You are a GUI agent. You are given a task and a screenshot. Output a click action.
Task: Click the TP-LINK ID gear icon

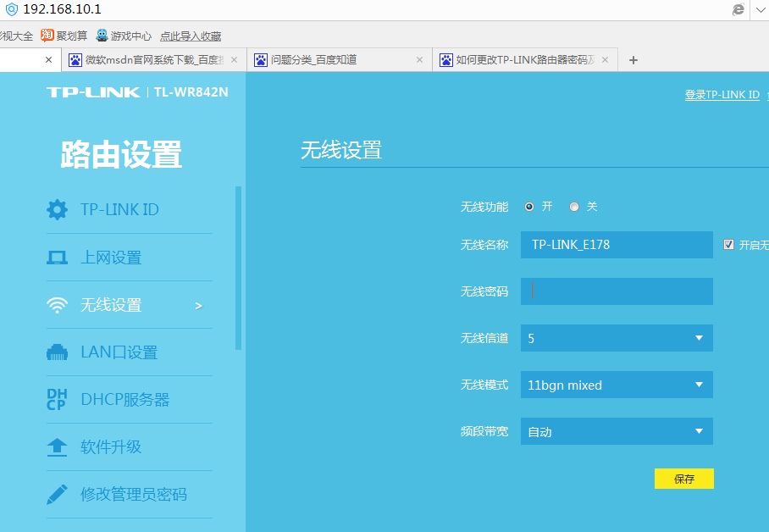(57, 209)
